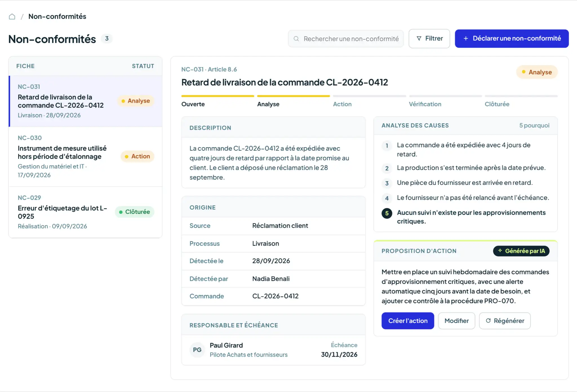Open the Non-conformités breadcrumb link
Screen dimensions: 577x392
click(57, 16)
